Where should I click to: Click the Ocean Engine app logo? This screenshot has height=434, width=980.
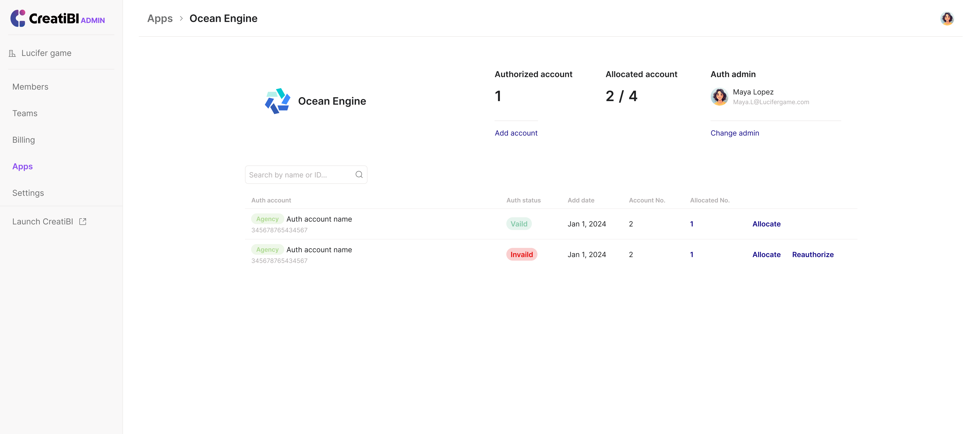point(277,101)
